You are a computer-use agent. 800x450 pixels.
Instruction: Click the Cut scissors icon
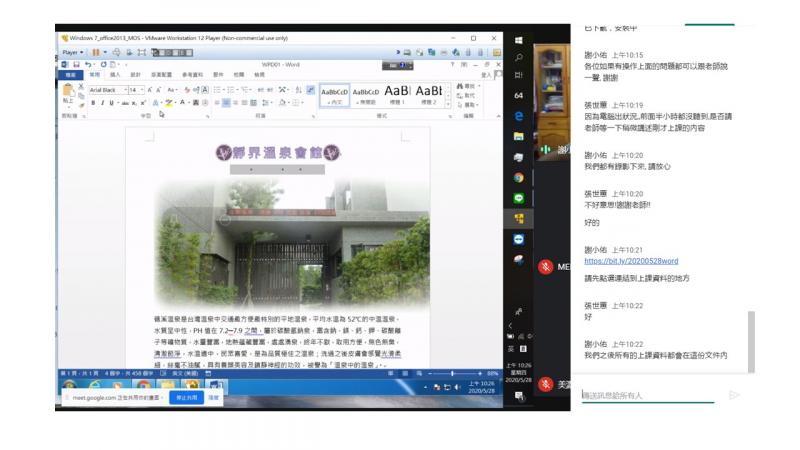click(x=81, y=87)
